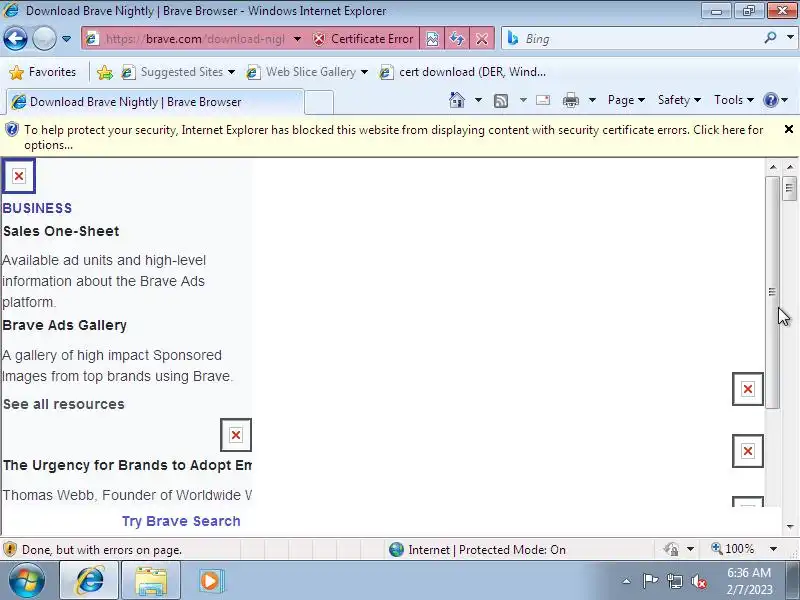Viewport: 800px width, 600px height.
Task: Expand the Home button dropdown arrow
Action: tap(478, 100)
